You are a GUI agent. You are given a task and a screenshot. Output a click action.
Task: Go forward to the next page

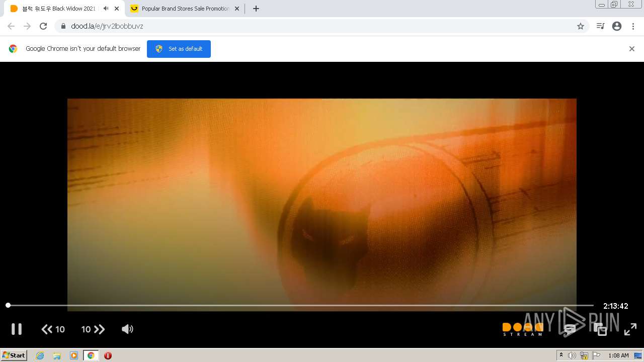pos(27,26)
